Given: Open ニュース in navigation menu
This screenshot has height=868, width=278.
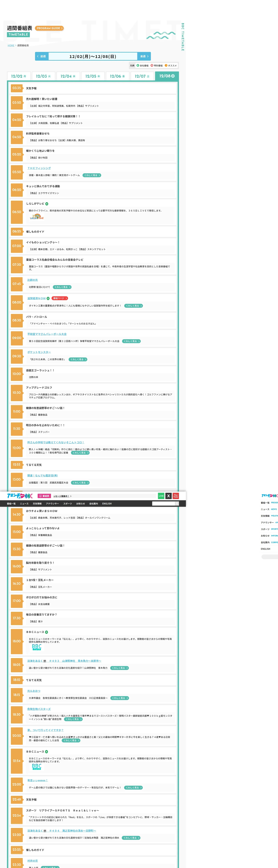Looking at the screenshot, I should tap(24, 503).
